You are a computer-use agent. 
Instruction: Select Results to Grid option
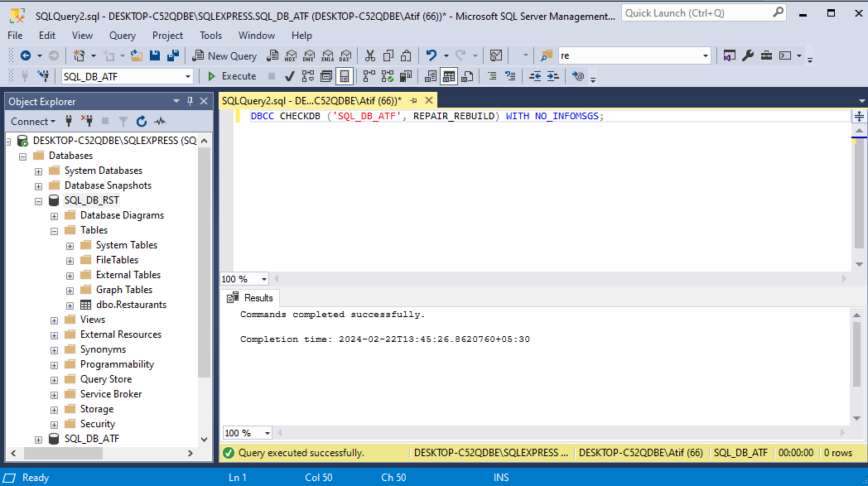click(448, 76)
